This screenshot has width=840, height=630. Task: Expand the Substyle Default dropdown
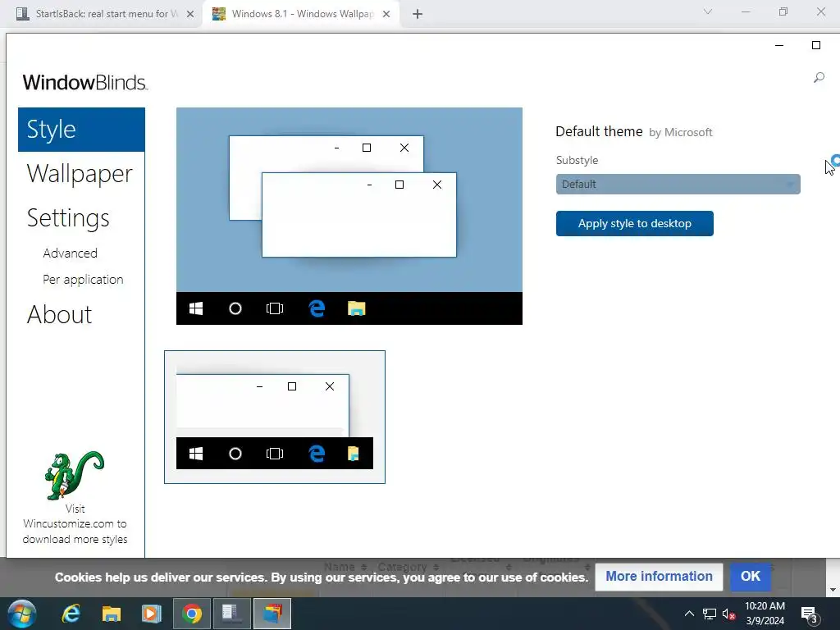click(678, 185)
